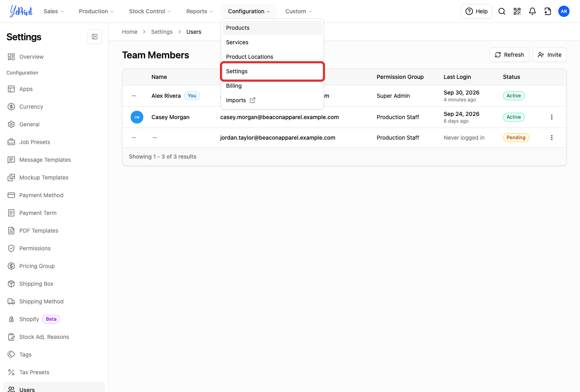Go to Settings breadcrumb
The height and width of the screenshot is (392, 580).
point(162,32)
